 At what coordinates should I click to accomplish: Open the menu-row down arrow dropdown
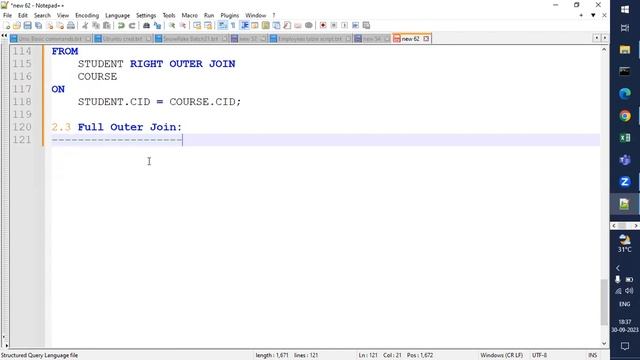click(593, 15)
